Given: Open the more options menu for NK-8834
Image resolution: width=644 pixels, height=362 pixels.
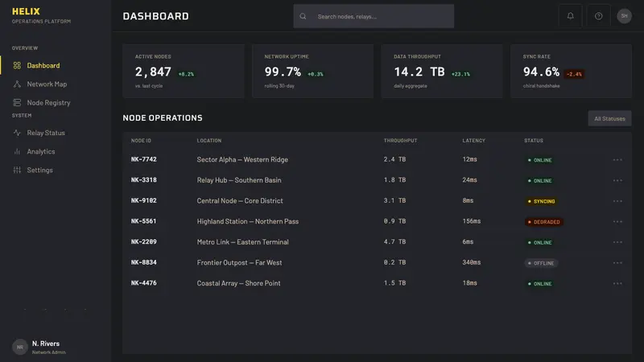Looking at the screenshot, I should tap(617, 263).
